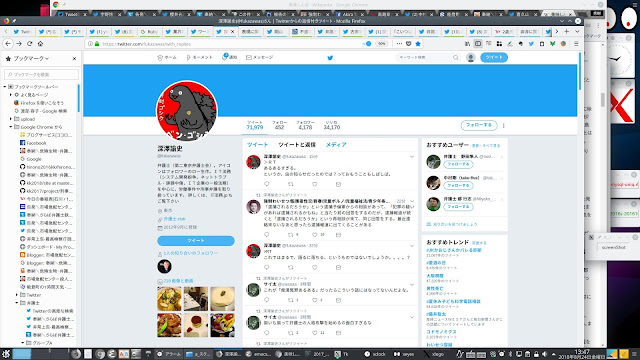This screenshot has height=360, width=640.
Task: Open first tweet's chevron menu
Action: pos(412,157)
